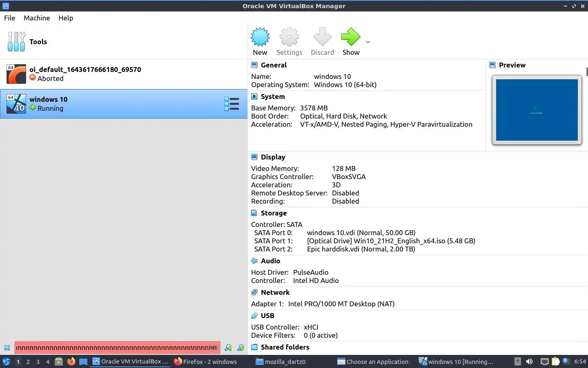Screen dimensions: 588x368
Task: Click the VBoxSVGA graphics controller value
Action: point(349,177)
